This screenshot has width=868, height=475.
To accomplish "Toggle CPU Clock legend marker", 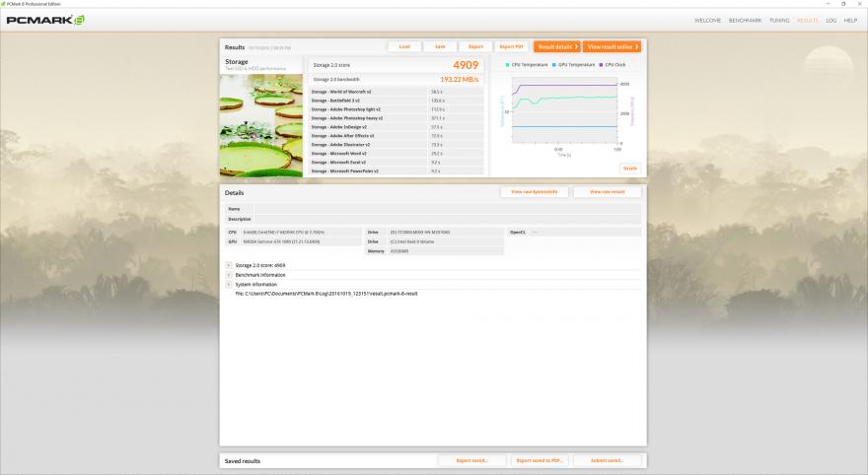I will pyautogui.click(x=601, y=64).
